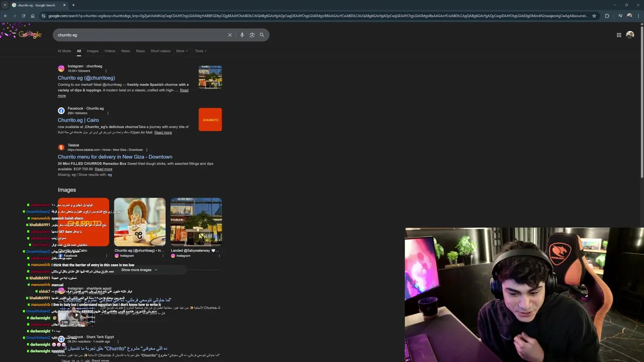Click the Images section heading
The width and height of the screenshot is (644, 362).
[x=67, y=190]
